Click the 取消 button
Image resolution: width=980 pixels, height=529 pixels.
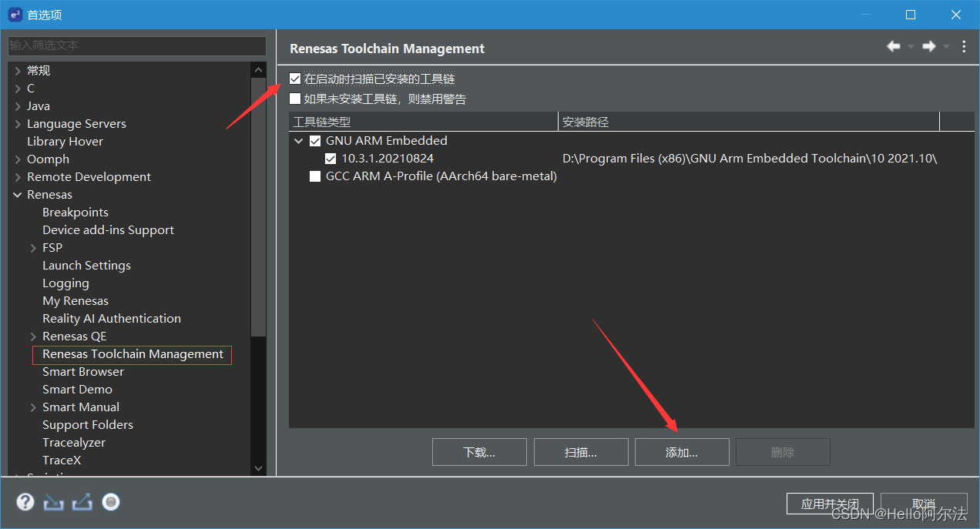[924, 504]
